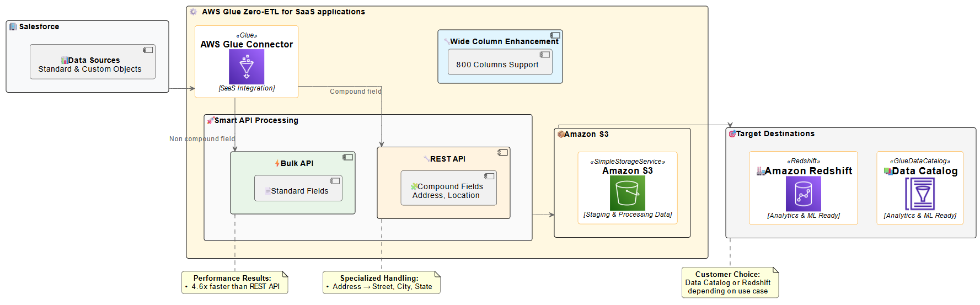Click the 800 Columns Support text
This screenshot has height=305, width=980.
pyautogui.click(x=497, y=65)
